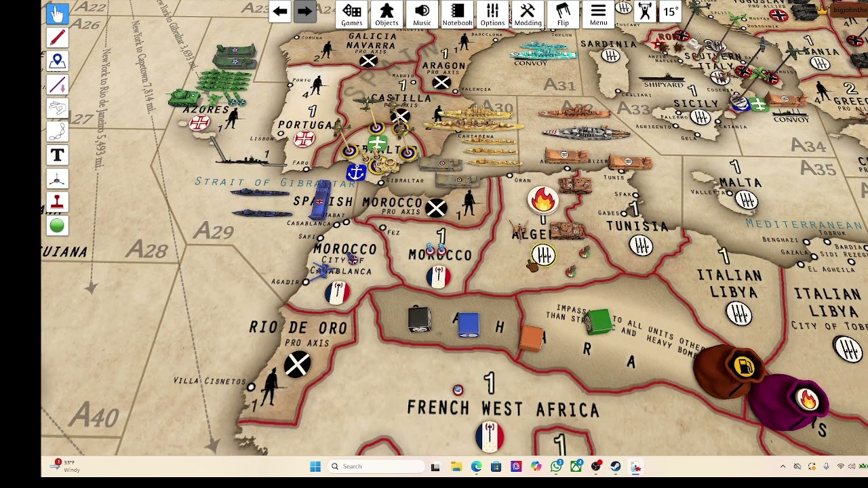Select the red stamp tool
868x488 pixels.
pyautogui.click(x=57, y=202)
